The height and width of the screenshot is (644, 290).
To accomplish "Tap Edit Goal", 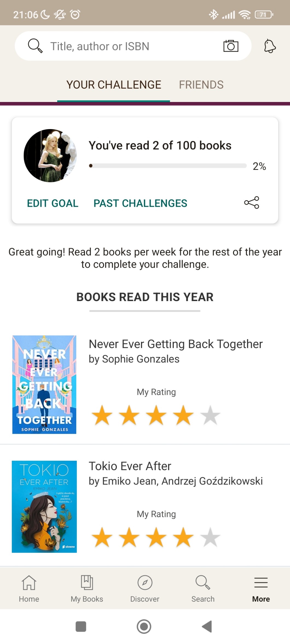I will click(53, 203).
